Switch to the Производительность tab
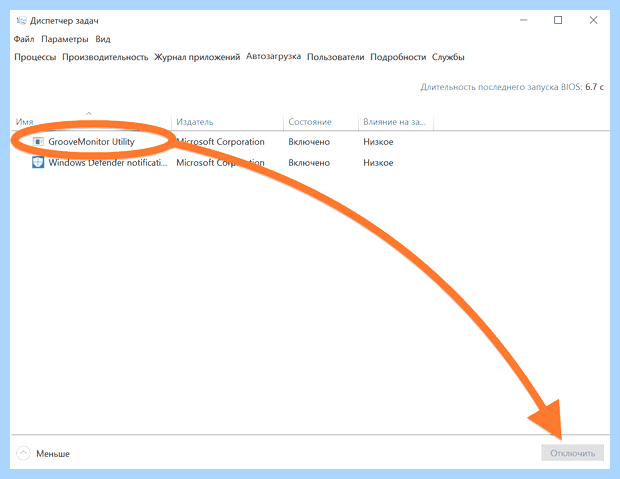The height and width of the screenshot is (479, 620). point(105,57)
